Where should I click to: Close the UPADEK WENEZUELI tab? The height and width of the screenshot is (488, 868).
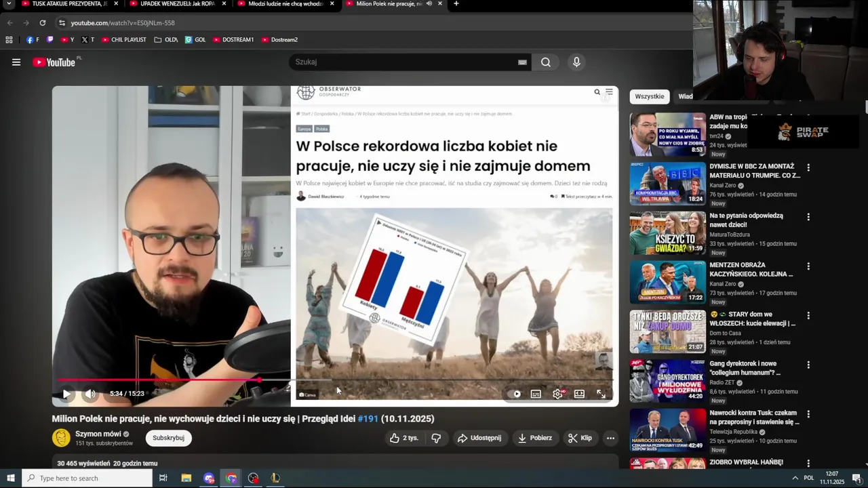tap(224, 3)
